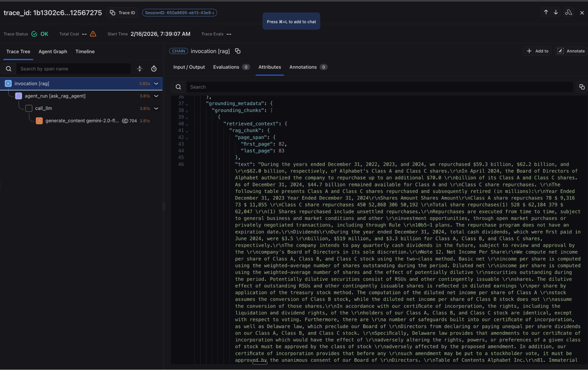
Task: Click the stopwatch latency icon
Action: point(154,69)
